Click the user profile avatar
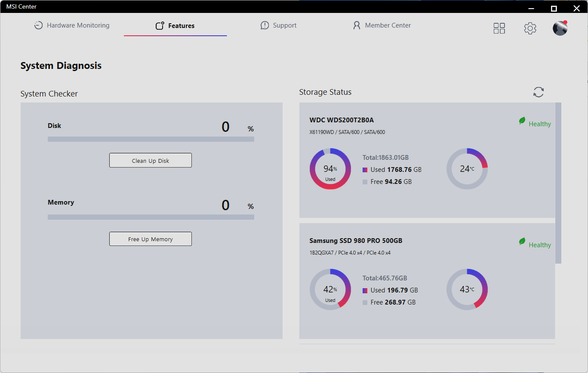 (x=560, y=28)
